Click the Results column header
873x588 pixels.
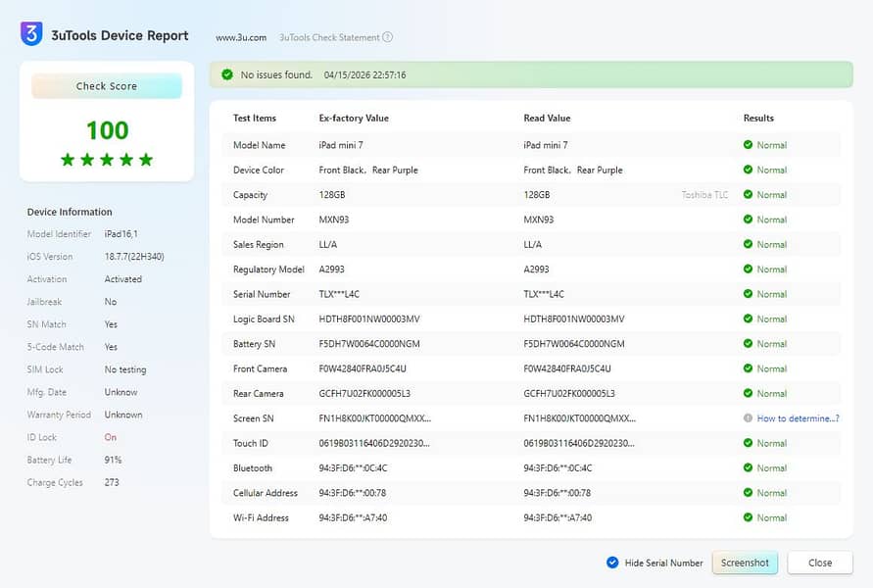[758, 118]
